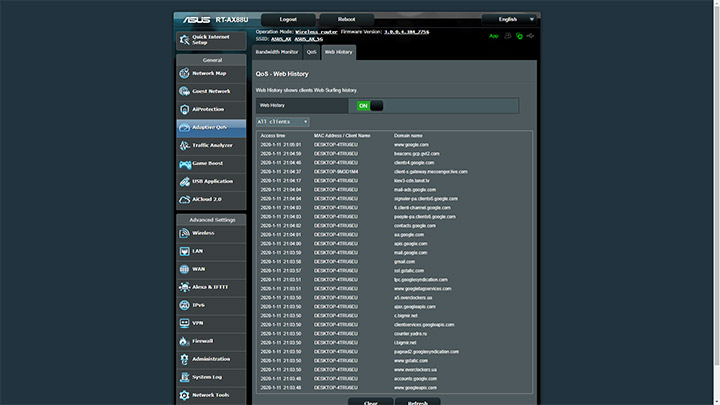Open the AiCloud 2.0 cloud icon
Screen dimensions: 720x405
pos(185,199)
